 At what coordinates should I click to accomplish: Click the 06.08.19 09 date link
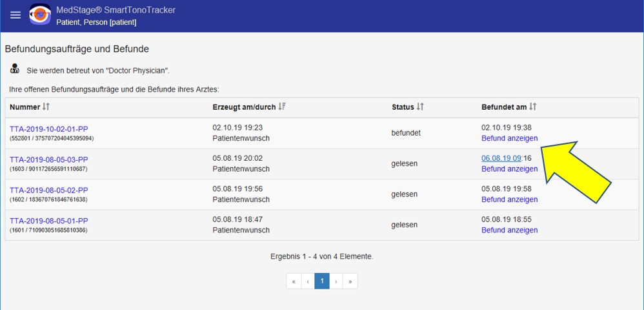click(501, 158)
